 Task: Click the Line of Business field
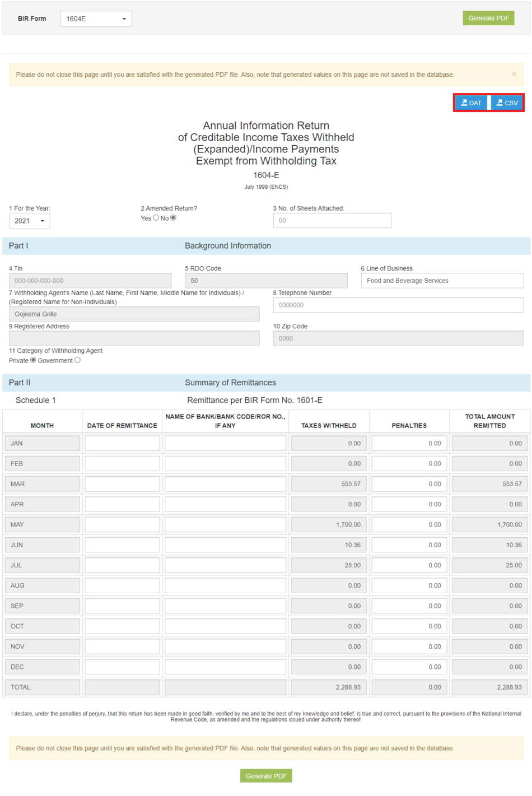pyautogui.click(x=442, y=280)
